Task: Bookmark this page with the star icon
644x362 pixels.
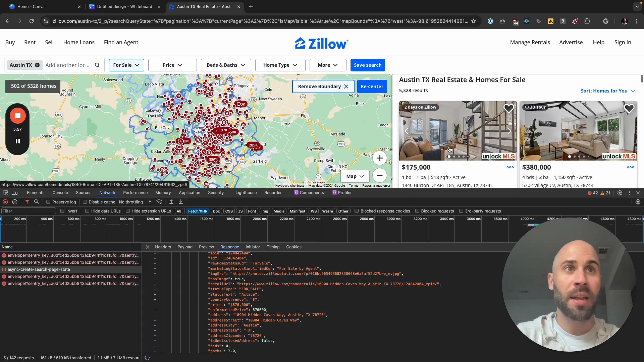Action: [474, 21]
